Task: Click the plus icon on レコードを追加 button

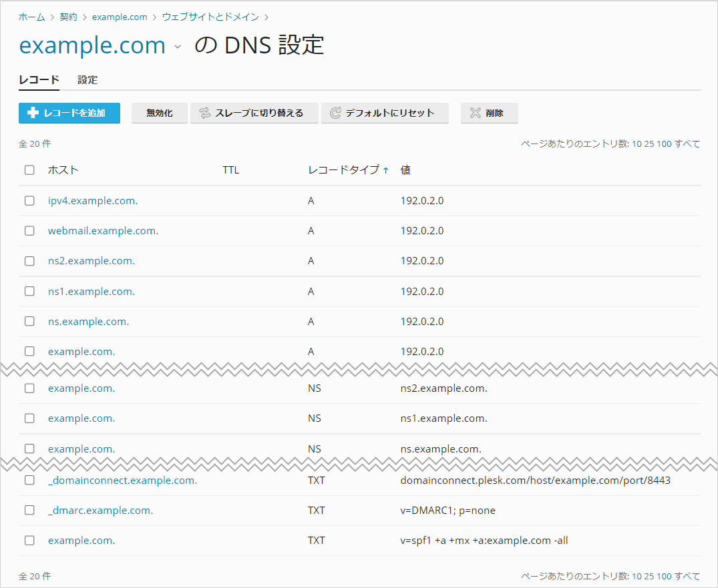Action: click(33, 113)
